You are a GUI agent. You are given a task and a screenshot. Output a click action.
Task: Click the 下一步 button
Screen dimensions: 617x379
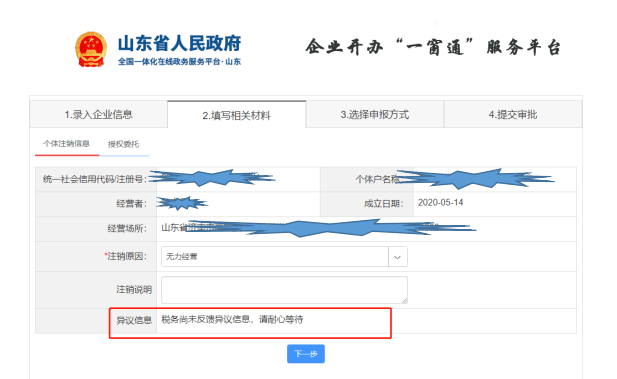coord(306,354)
